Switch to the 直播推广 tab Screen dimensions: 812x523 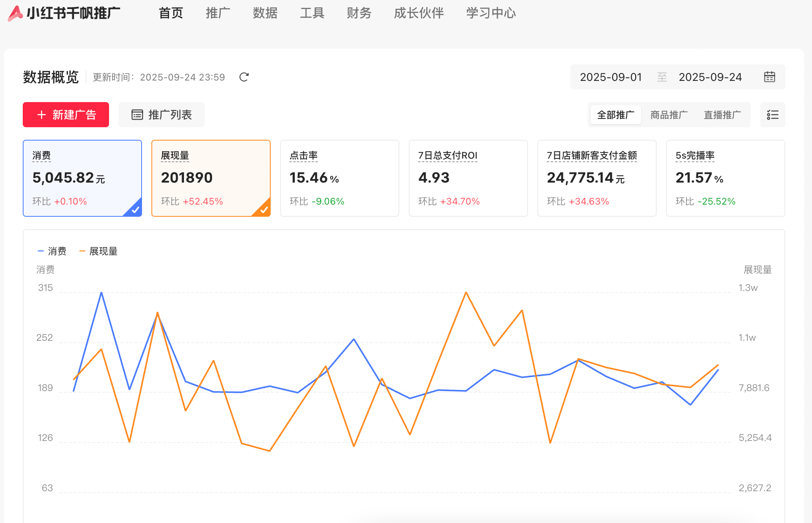[x=722, y=115]
